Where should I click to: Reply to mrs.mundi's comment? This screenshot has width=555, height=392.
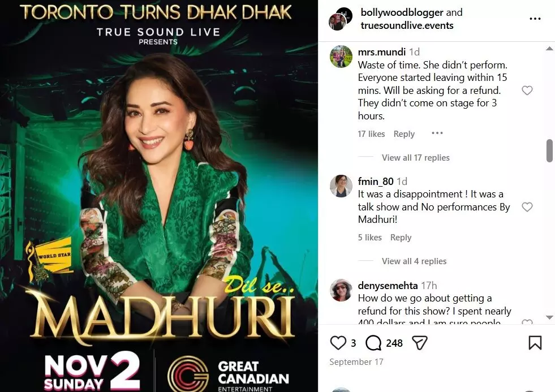[404, 133]
